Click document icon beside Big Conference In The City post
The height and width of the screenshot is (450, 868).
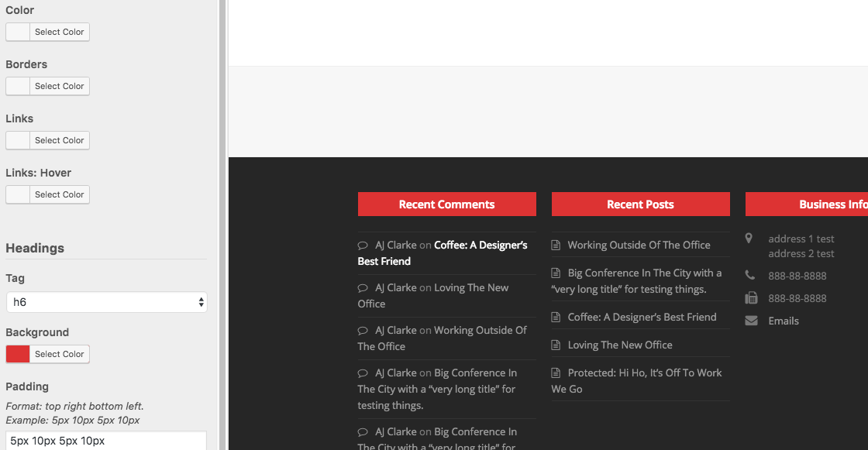(556, 273)
